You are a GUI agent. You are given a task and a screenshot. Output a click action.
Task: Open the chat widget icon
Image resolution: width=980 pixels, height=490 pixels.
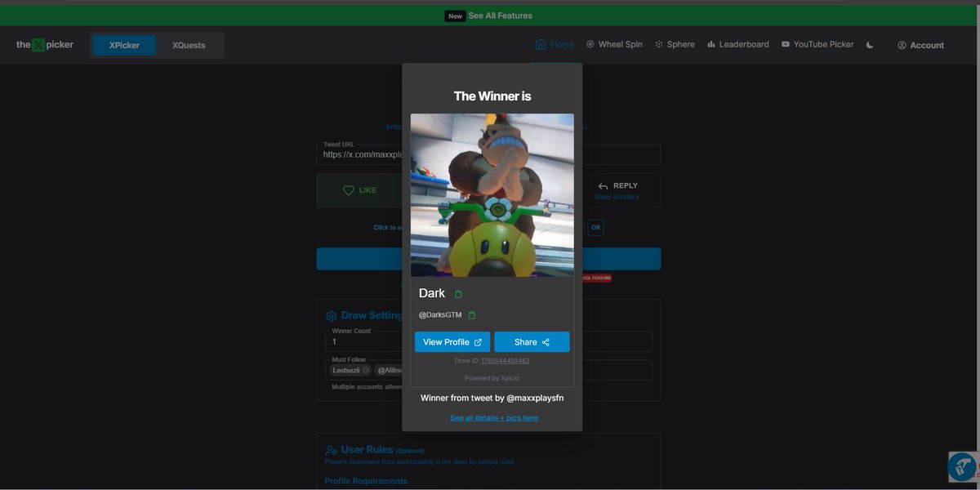pos(962,467)
